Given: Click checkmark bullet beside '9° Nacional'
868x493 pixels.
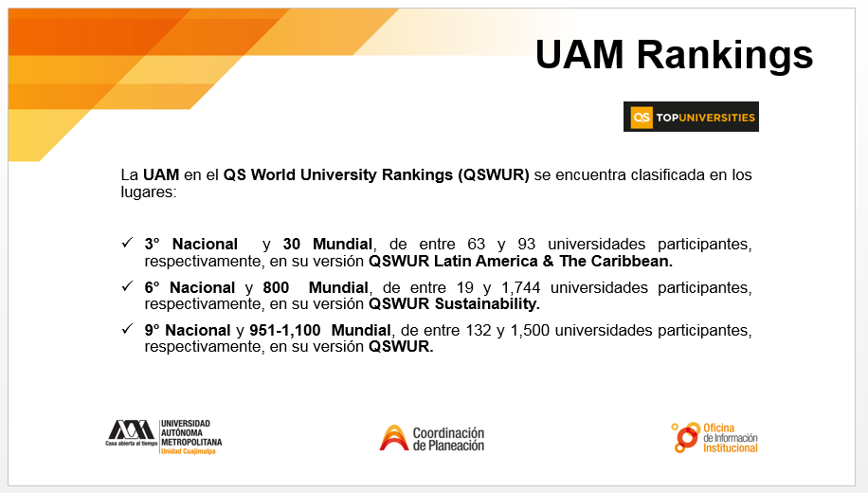Looking at the screenshot, I should pyautogui.click(x=127, y=329).
